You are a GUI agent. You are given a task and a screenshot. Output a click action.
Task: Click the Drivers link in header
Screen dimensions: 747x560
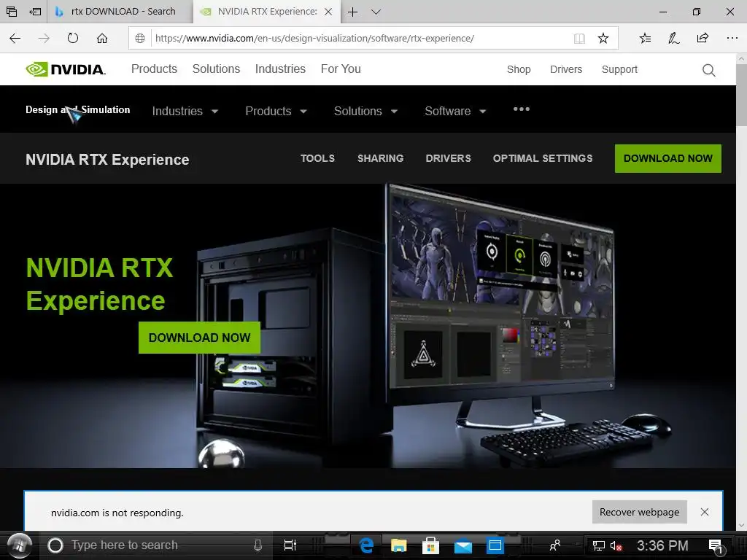coord(566,69)
